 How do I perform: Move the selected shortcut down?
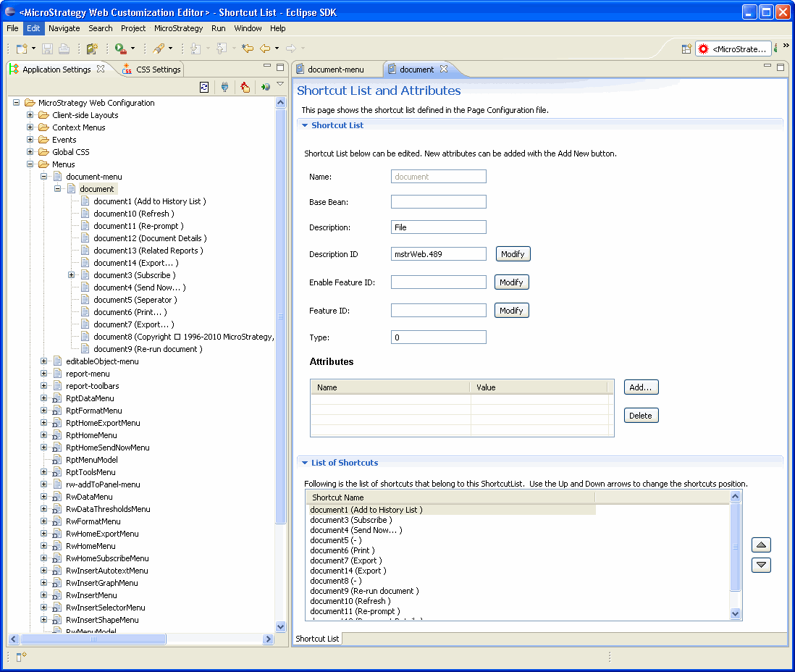coord(761,565)
